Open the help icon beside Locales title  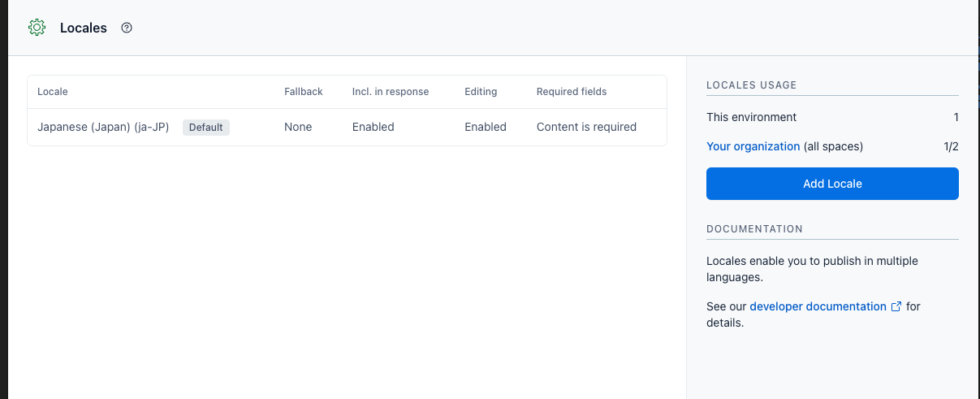point(127,28)
